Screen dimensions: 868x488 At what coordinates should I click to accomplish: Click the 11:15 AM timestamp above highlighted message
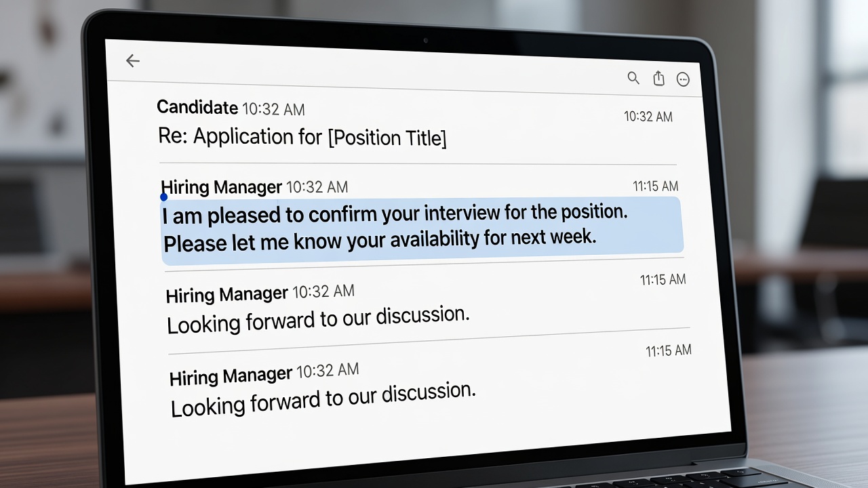coord(656,186)
